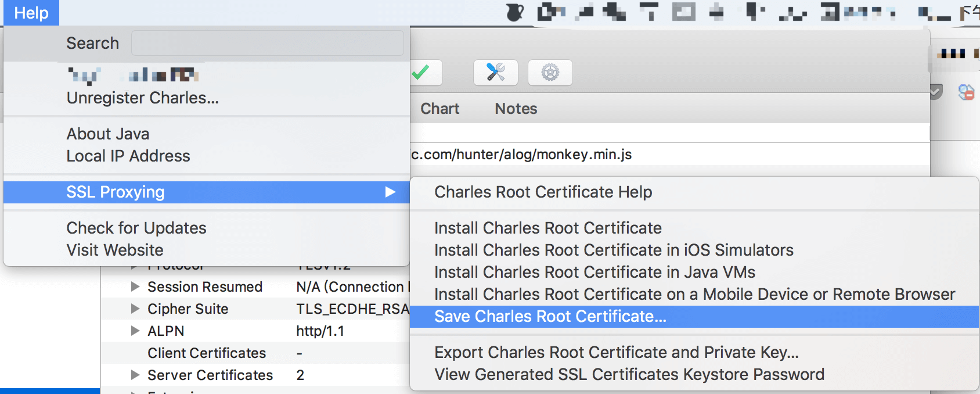Open the Tools wrench icon
Image resolution: width=980 pixels, height=394 pixels.
[x=495, y=73]
